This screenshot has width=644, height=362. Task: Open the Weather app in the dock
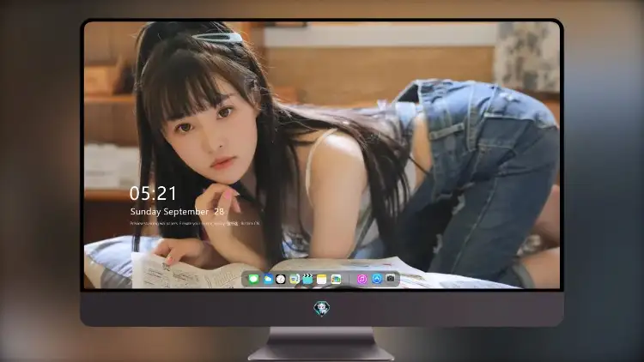tap(268, 279)
